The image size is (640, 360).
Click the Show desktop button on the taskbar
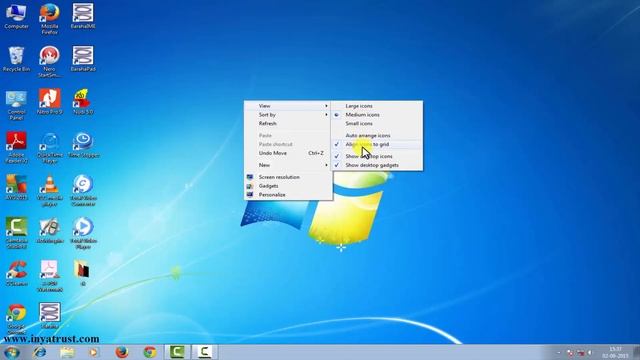(636, 352)
